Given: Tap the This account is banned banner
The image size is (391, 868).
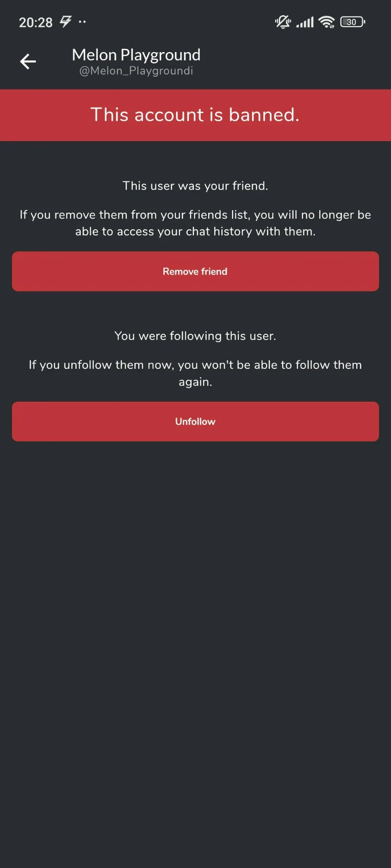Looking at the screenshot, I should [195, 115].
